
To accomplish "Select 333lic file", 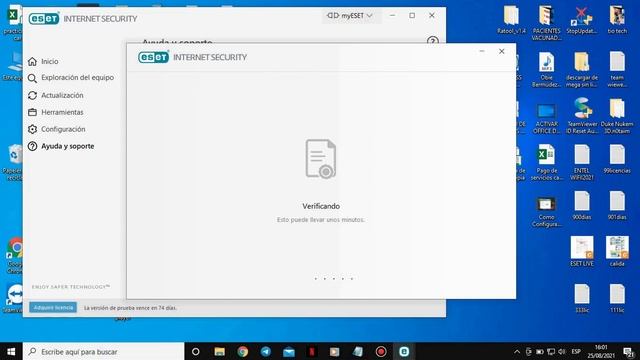I will click(582, 299).
